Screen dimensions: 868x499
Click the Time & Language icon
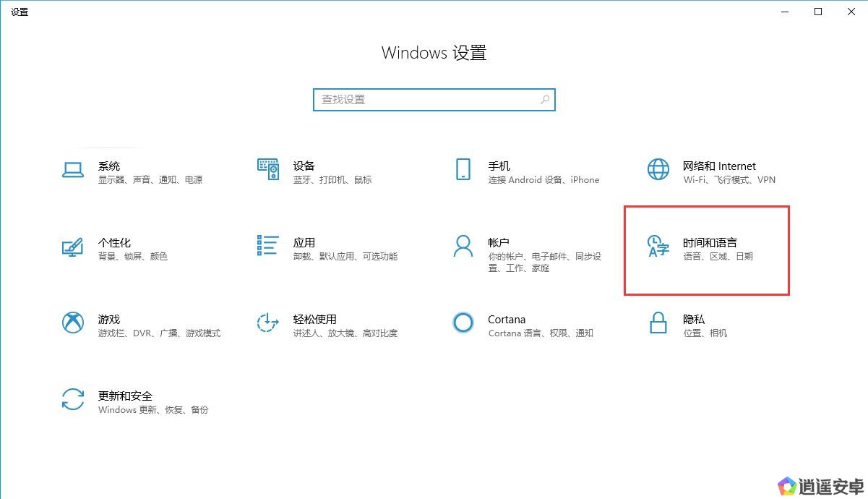coord(658,247)
